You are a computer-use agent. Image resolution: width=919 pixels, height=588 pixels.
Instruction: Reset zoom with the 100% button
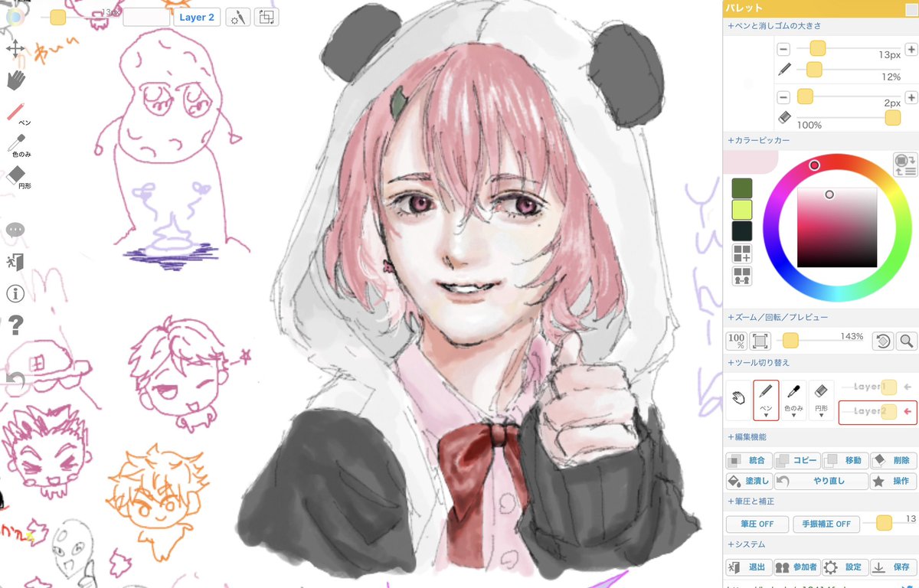[737, 341]
